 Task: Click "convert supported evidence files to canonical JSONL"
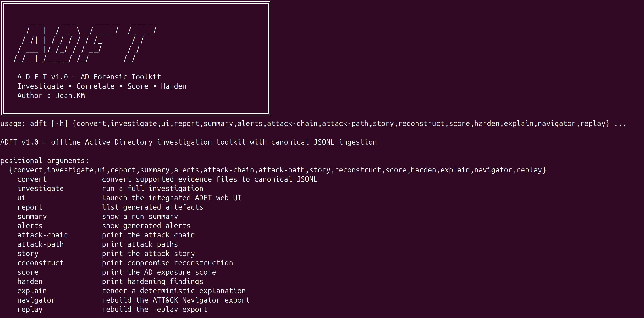[209, 179]
